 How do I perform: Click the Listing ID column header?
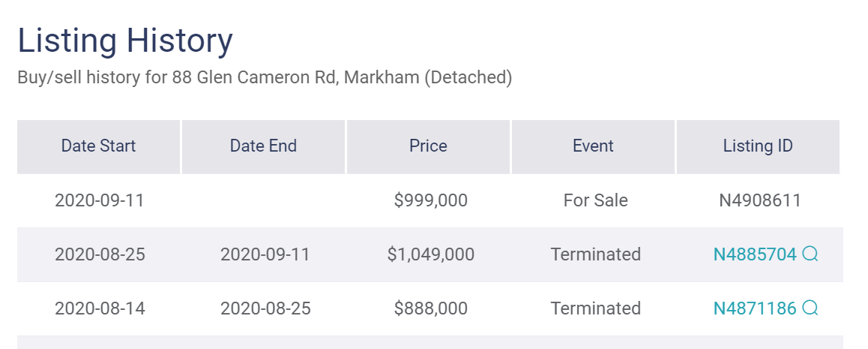tap(758, 146)
